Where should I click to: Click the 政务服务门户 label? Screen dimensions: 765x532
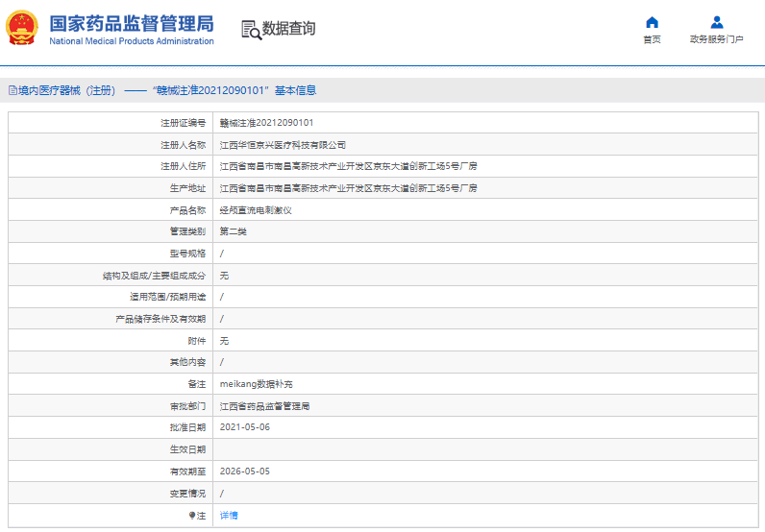717,39
